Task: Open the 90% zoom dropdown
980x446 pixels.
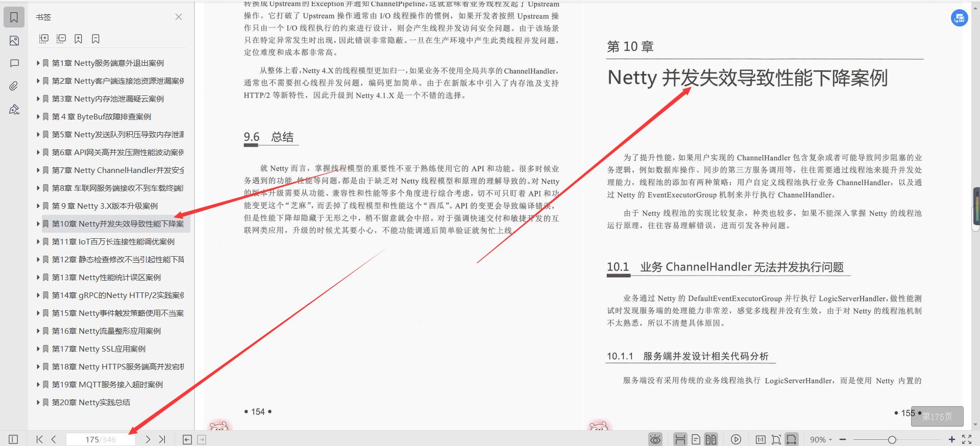Action: point(821,439)
